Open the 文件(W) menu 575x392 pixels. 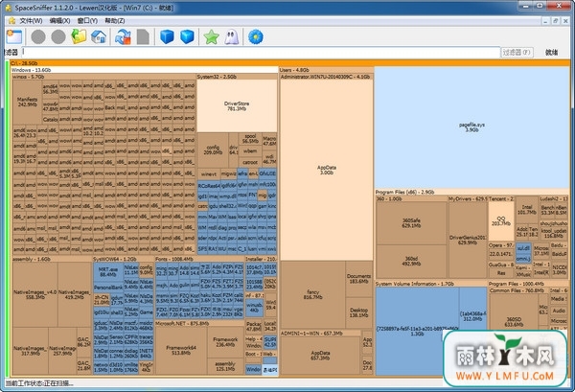click(31, 20)
